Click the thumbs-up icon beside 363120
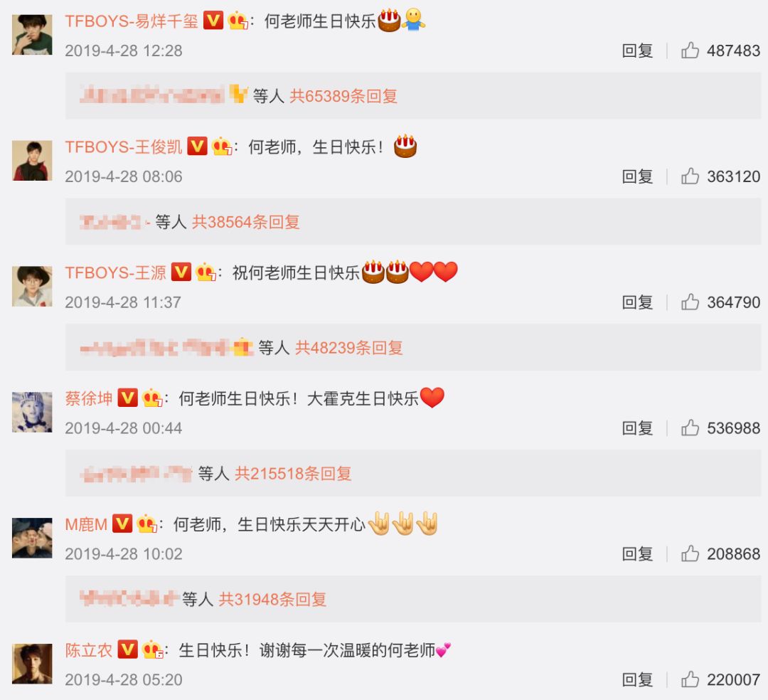This screenshot has height=700, width=768. click(x=690, y=176)
